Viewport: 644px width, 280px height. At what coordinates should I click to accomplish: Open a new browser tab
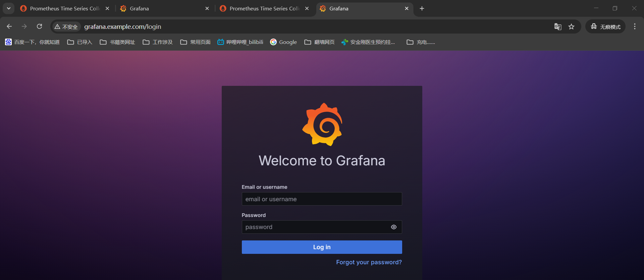coord(422,8)
